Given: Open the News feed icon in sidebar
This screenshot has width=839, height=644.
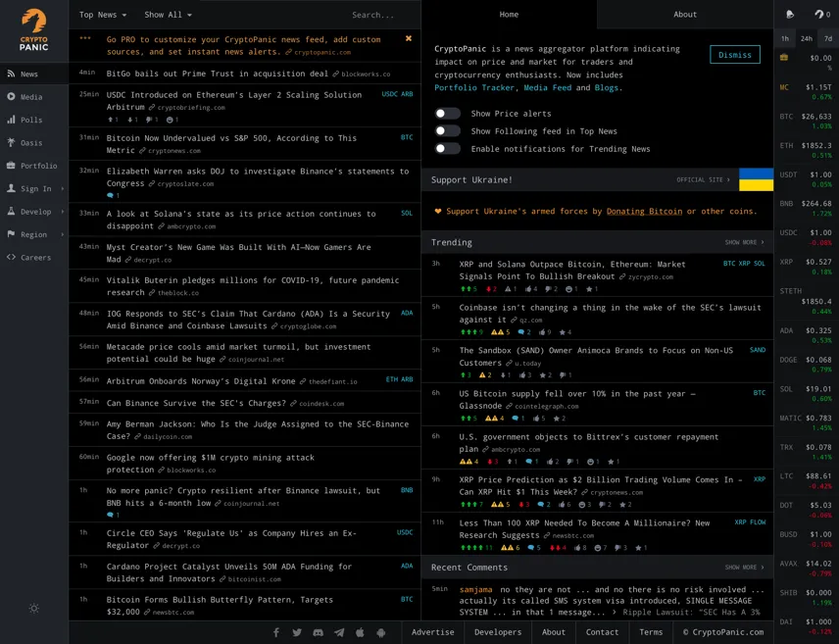Looking at the screenshot, I should (11, 74).
